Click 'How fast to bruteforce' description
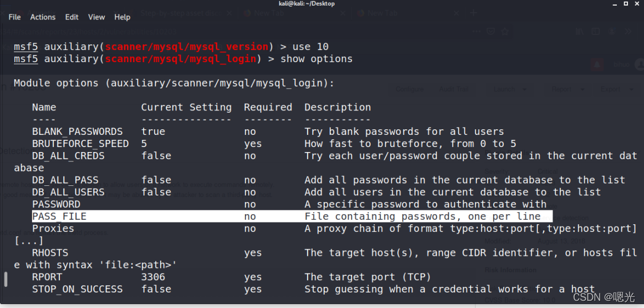This screenshot has height=308, width=644. coord(410,144)
